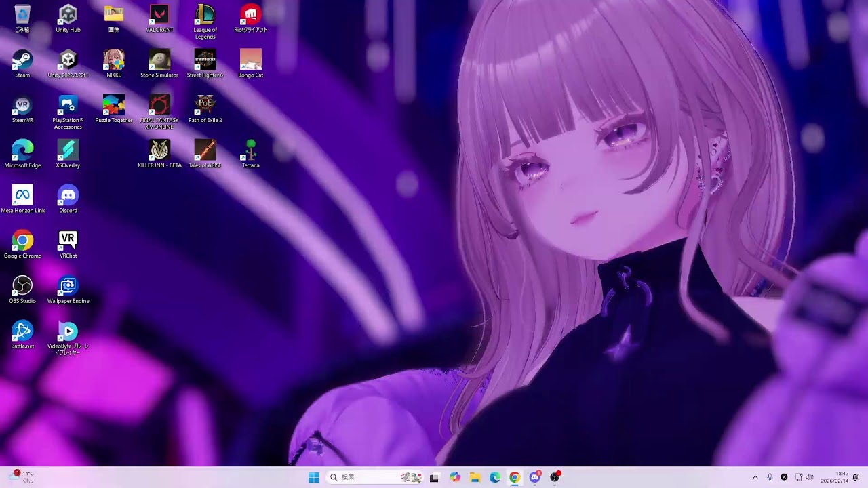Select the FINAL FANTASY XIV ONLINE icon

click(x=159, y=113)
